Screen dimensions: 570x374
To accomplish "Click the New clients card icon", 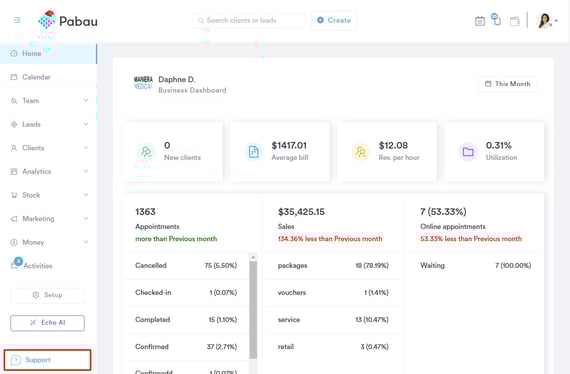I will click(x=146, y=152).
